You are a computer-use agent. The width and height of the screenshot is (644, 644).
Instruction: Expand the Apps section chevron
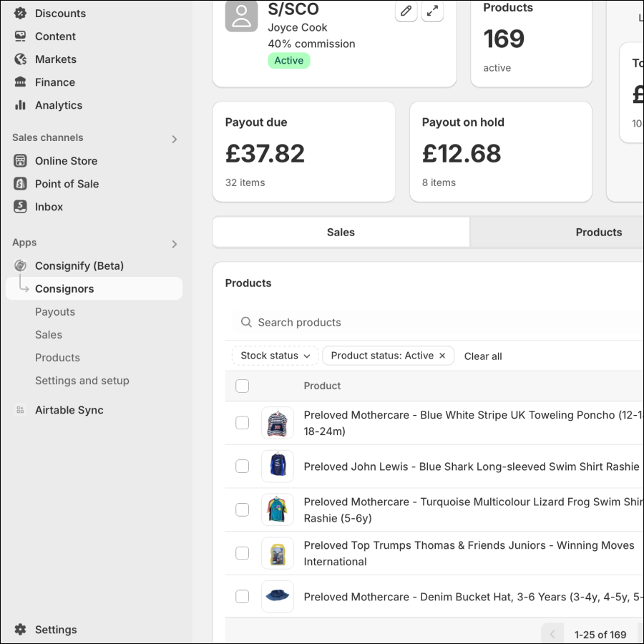tap(174, 244)
